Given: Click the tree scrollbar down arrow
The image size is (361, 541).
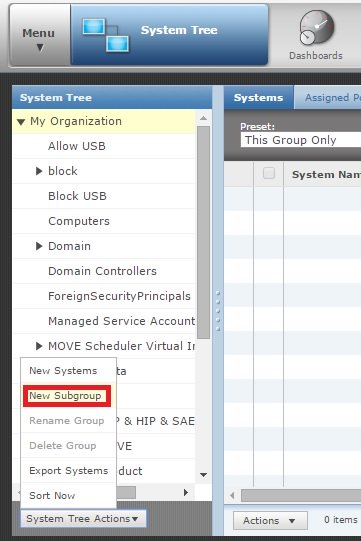Looking at the screenshot, I should tap(204, 475).
